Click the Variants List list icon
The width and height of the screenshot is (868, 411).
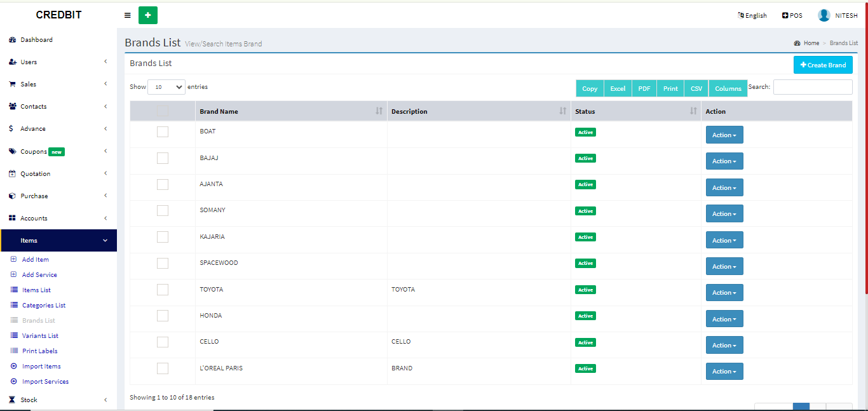[x=15, y=335]
